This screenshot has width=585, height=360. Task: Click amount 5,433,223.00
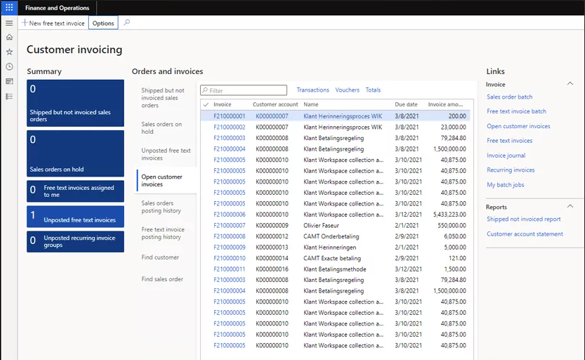(x=450, y=215)
